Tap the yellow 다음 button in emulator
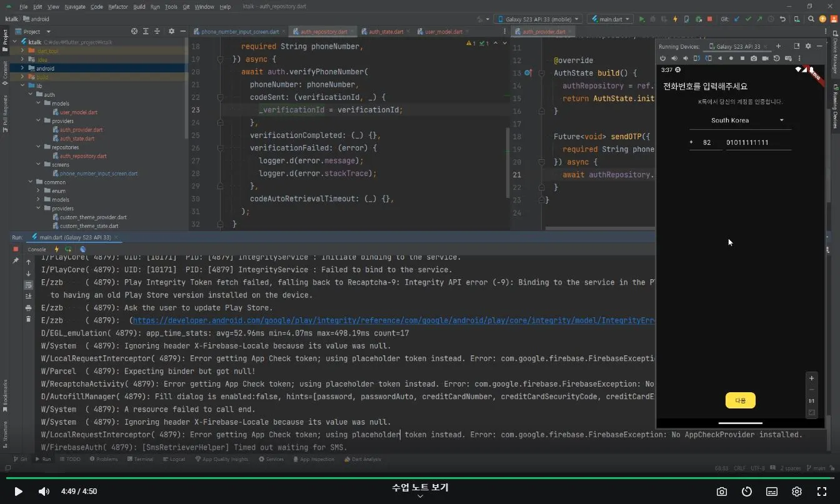Viewport: 840px width, 504px height. [740, 400]
